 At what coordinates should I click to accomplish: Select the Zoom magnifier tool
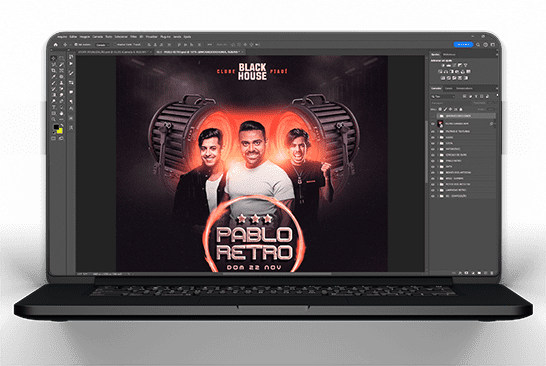[x=53, y=119]
